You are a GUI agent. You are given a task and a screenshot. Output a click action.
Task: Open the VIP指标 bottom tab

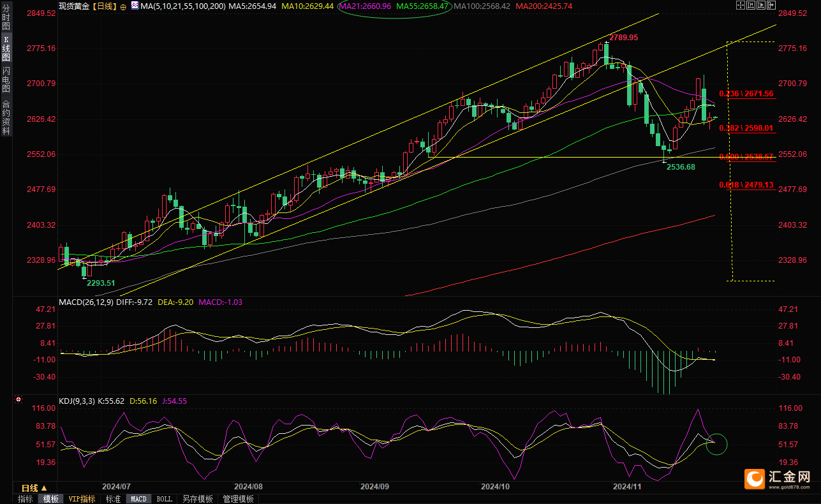point(82,499)
